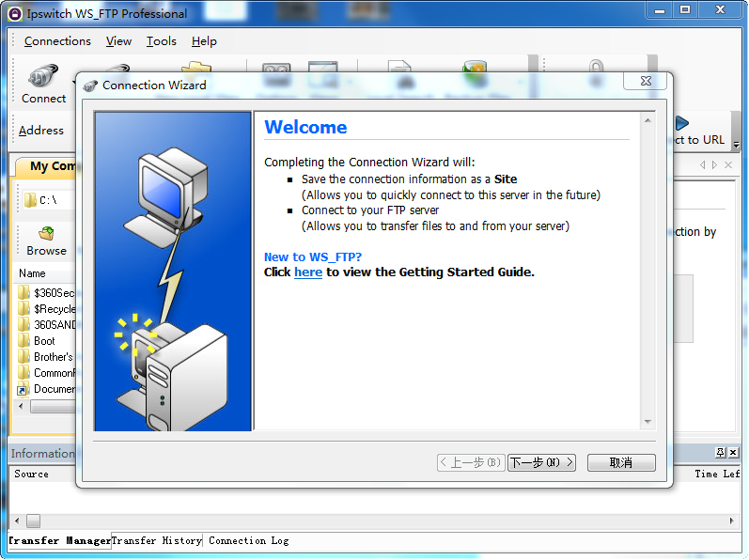Open the View menu
This screenshot has height=560, width=749.
[118, 41]
